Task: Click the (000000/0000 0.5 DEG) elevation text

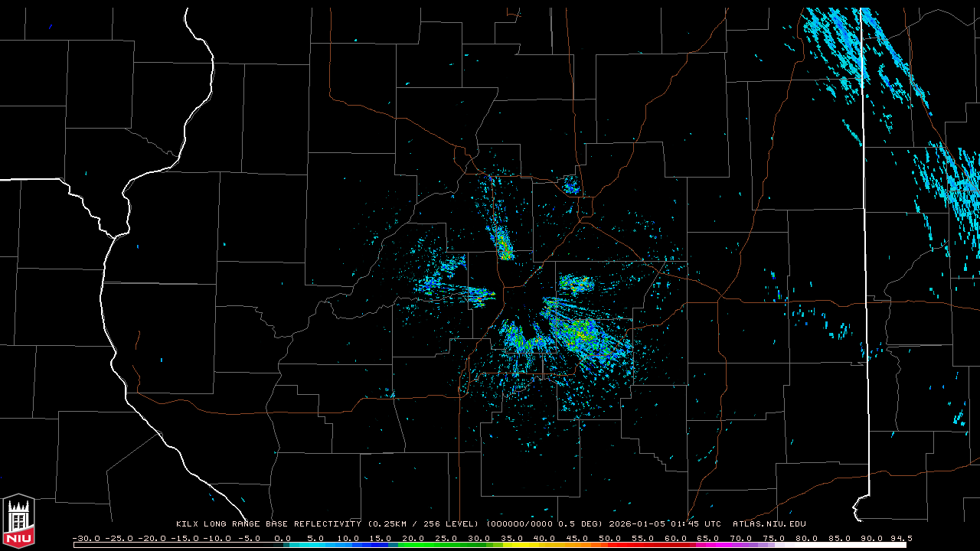Action: [x=544, y=524]
